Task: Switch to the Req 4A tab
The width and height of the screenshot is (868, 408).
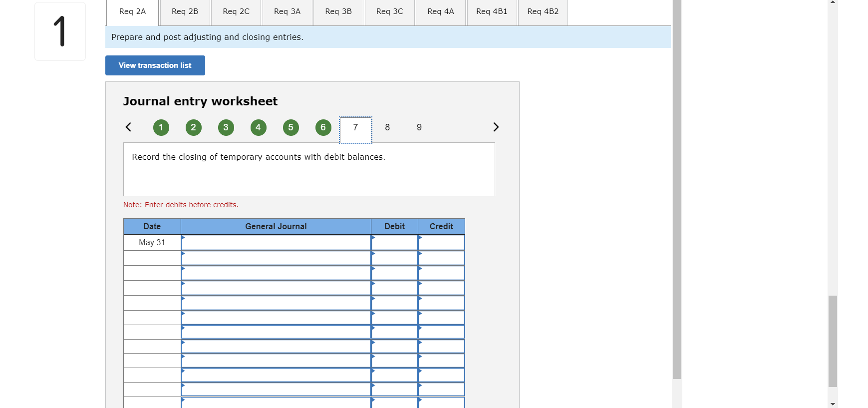Action: point(441,12)
